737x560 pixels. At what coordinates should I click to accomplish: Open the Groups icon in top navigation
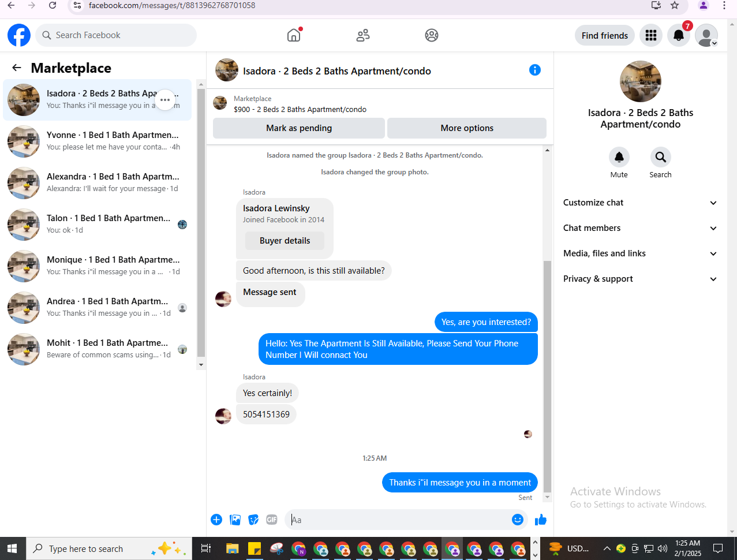pos(432,35)
